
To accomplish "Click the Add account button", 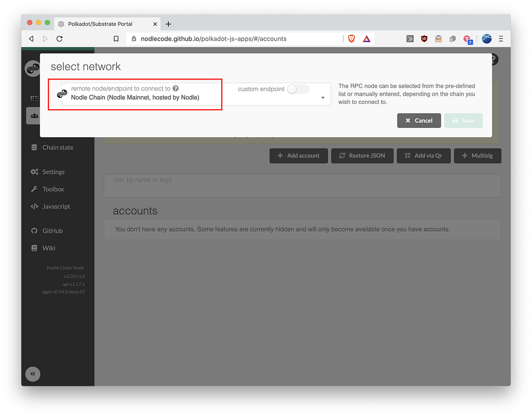I will [x=299, y=155].
